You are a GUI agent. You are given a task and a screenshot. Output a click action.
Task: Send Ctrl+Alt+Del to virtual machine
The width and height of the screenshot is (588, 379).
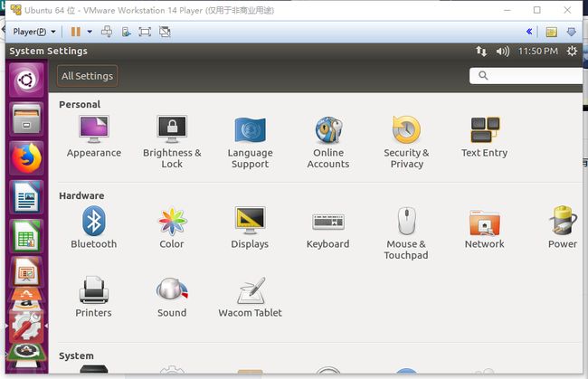[107, 32]
